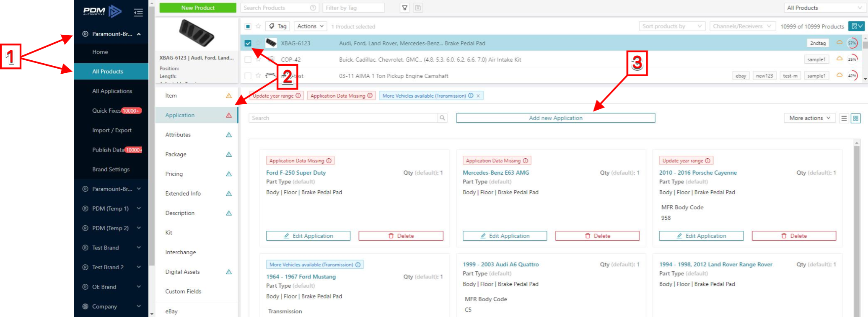Click the info icon on the top Application Data Missing tag
This screenshot has height=317, width=868.
click(370, 95)
